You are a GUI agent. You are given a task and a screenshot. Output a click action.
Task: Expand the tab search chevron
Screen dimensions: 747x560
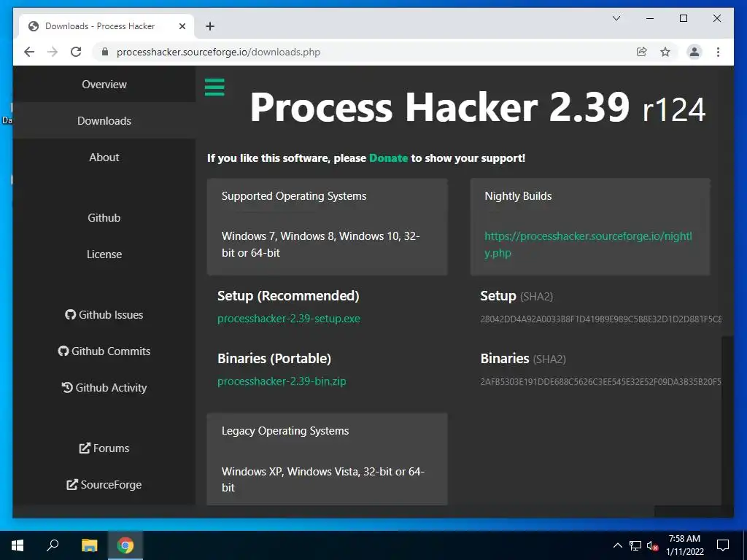point(616,18)
